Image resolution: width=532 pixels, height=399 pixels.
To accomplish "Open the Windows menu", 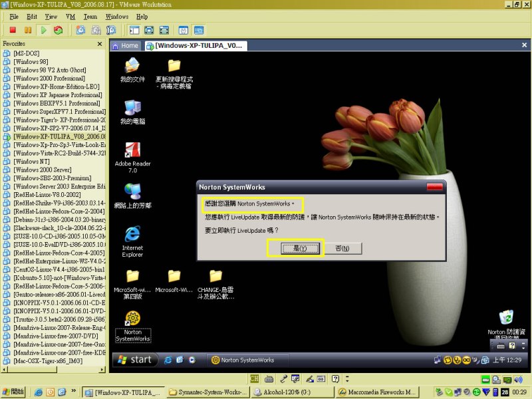I will 117,17.
